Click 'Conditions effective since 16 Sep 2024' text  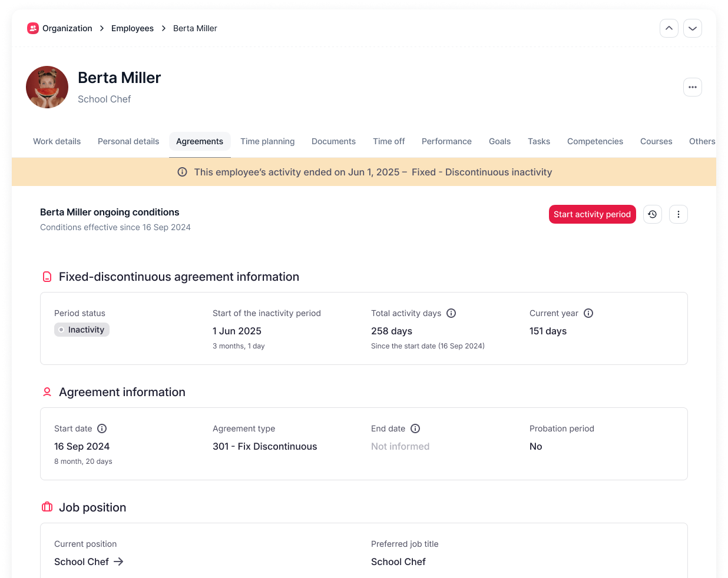tap(115, 227)
